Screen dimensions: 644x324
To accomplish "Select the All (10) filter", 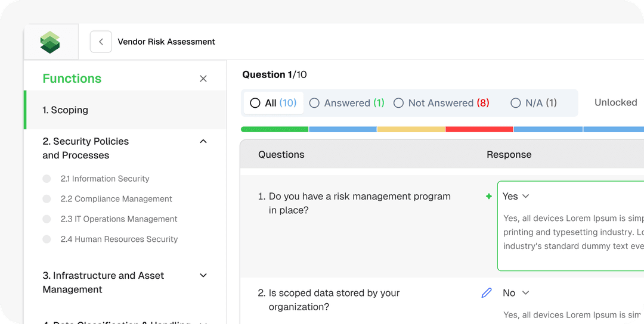I will coord(274,103).
